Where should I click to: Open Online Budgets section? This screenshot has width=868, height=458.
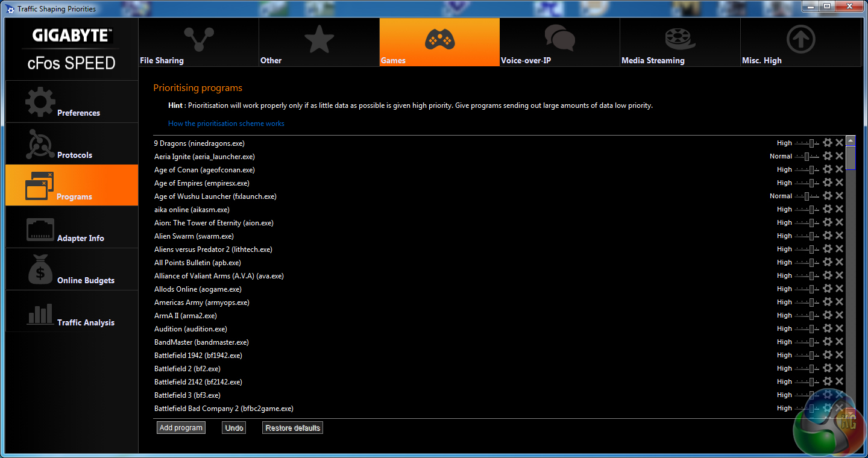tap(72, 269)
